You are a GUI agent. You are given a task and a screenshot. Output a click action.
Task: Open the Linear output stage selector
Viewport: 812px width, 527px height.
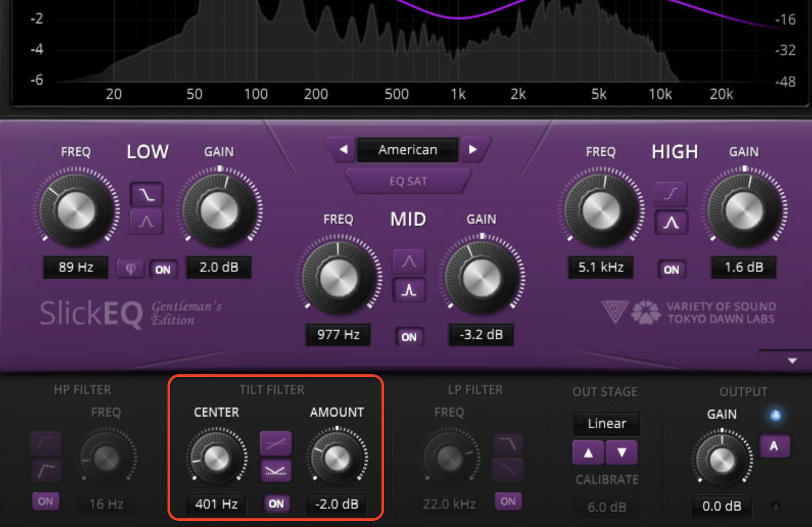pyautogui.click(x=607, y=423)
